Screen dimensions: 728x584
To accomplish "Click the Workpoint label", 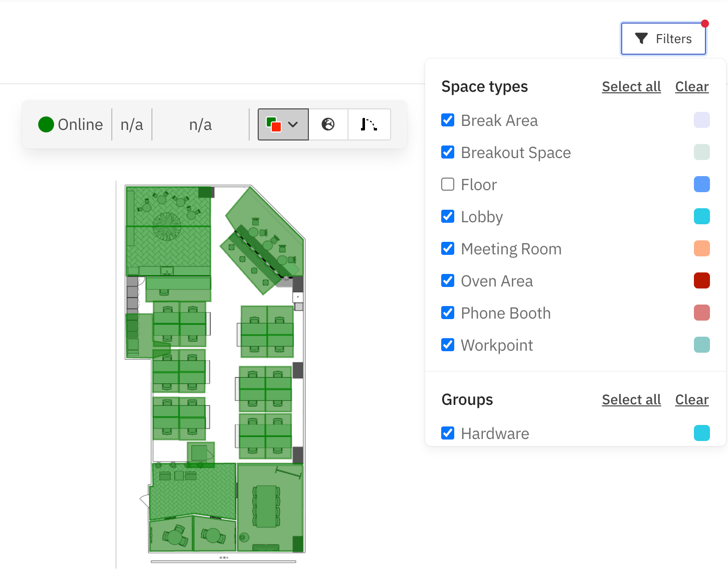I will tap(497, 345).
